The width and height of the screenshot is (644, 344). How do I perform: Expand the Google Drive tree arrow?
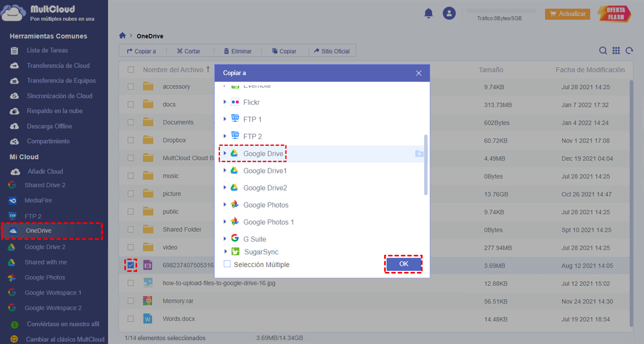[225, 153]
